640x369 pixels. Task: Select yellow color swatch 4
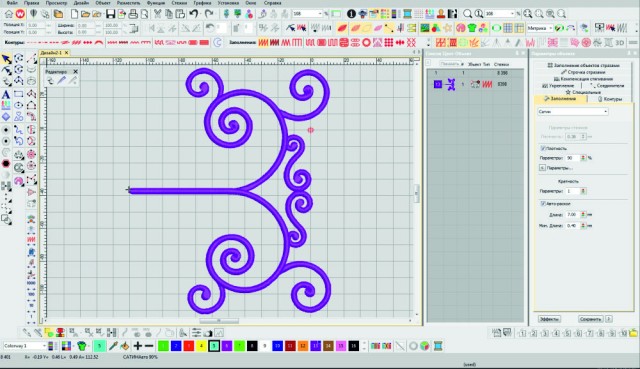(x=201, y=346)
